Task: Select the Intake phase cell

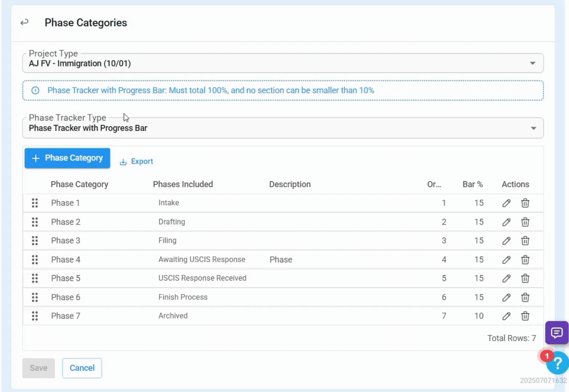Action: (169, 203)
